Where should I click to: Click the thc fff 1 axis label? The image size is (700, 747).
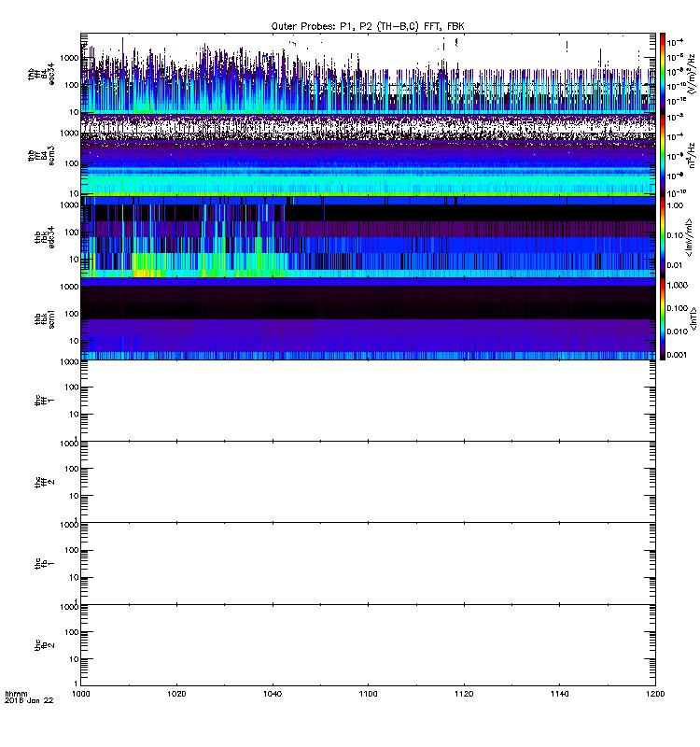pyautogui.click(x=44, y=401)
